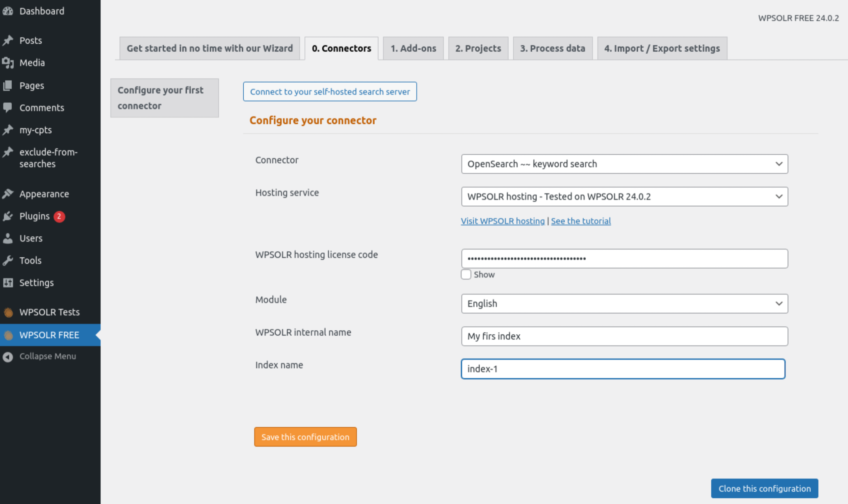The width and height of the screenshot is (848, 504).
Task: Click Clone this configuration button
Action: (765, 489)
